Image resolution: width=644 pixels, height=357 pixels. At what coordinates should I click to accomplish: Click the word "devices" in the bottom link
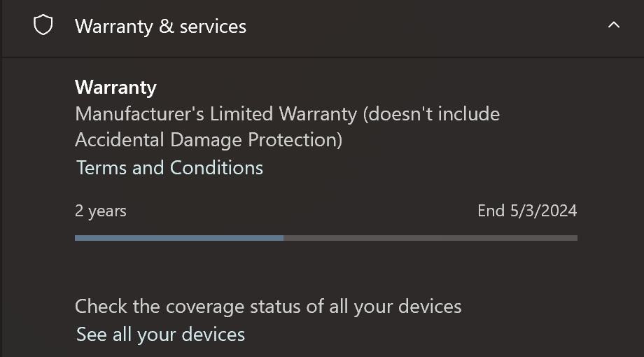tap(215, 335)
